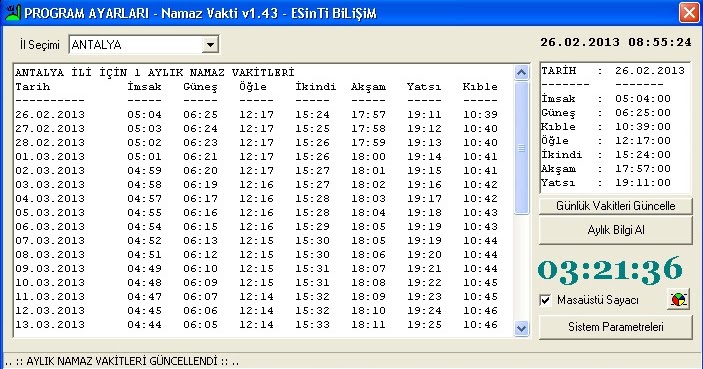Click the colorful counter color icon button
The image size is (703, 369).
(x=678, y=300)
